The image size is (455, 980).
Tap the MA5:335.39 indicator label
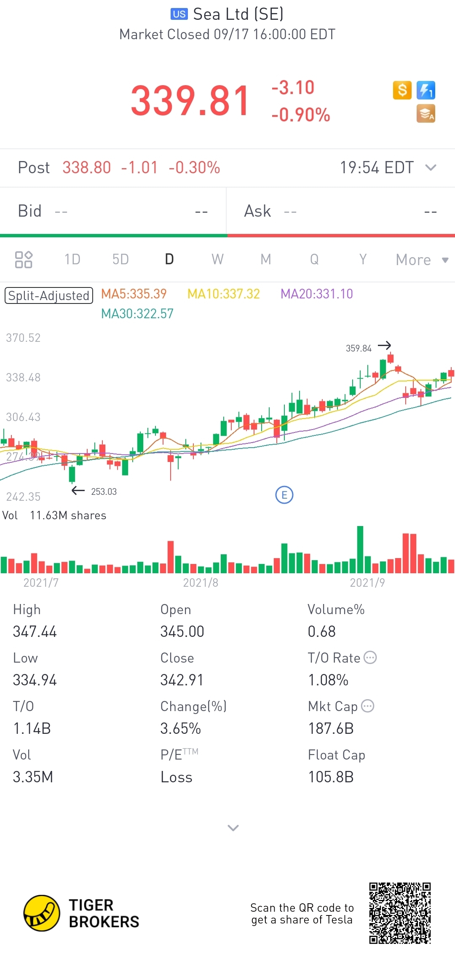point(134,294)
